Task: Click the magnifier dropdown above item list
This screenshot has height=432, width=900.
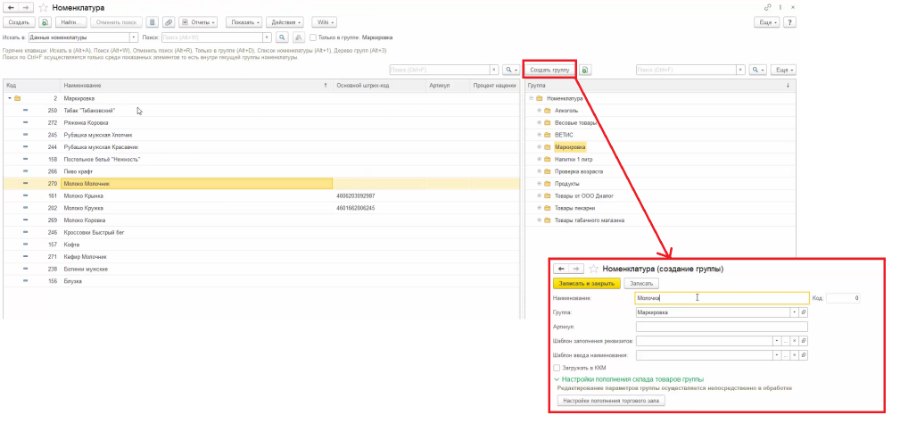Action: [511, 69]
